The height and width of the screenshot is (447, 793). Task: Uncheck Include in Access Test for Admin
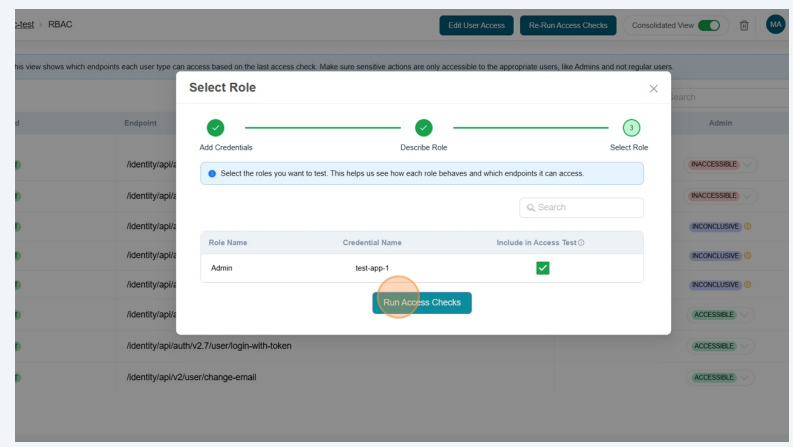click(542, 268)
